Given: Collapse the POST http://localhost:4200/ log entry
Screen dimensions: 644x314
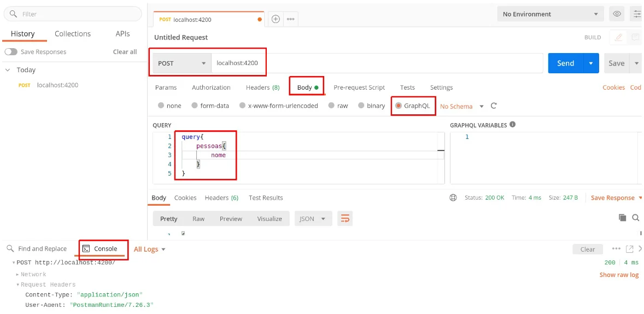Looking at the screenshot, I should [x=14, y=263].
